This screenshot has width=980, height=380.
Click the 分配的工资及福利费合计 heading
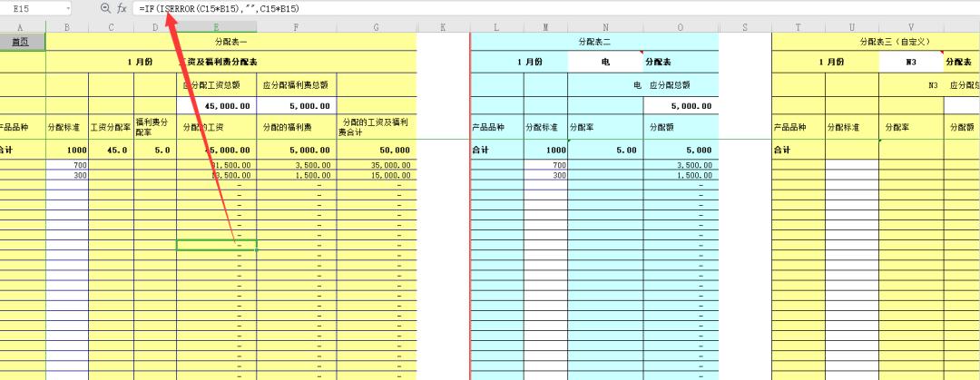[373, 128]
